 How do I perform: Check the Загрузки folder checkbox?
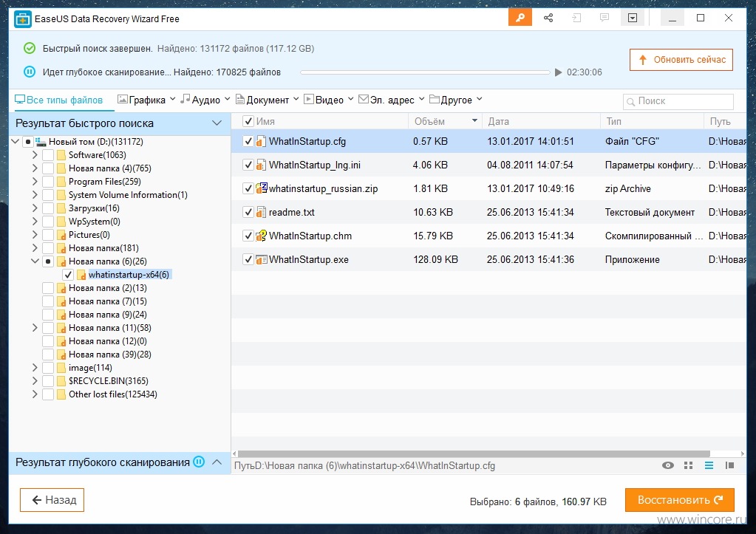pos(48,208)
